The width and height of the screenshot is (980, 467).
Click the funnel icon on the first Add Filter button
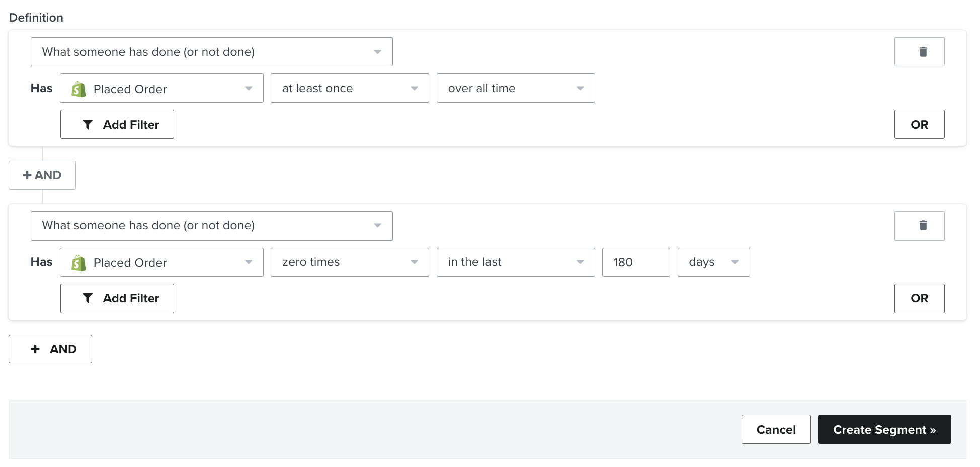tap(89, 124)
